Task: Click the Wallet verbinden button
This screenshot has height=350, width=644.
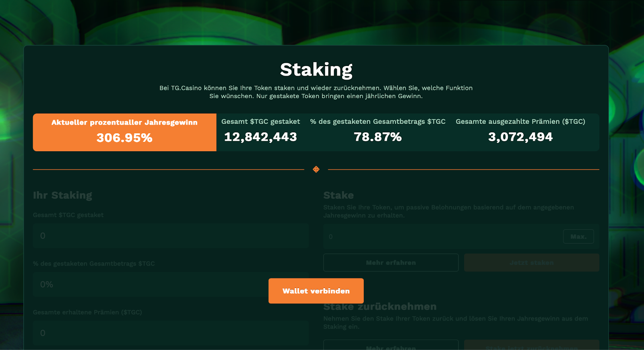Action: pos(316,291)
